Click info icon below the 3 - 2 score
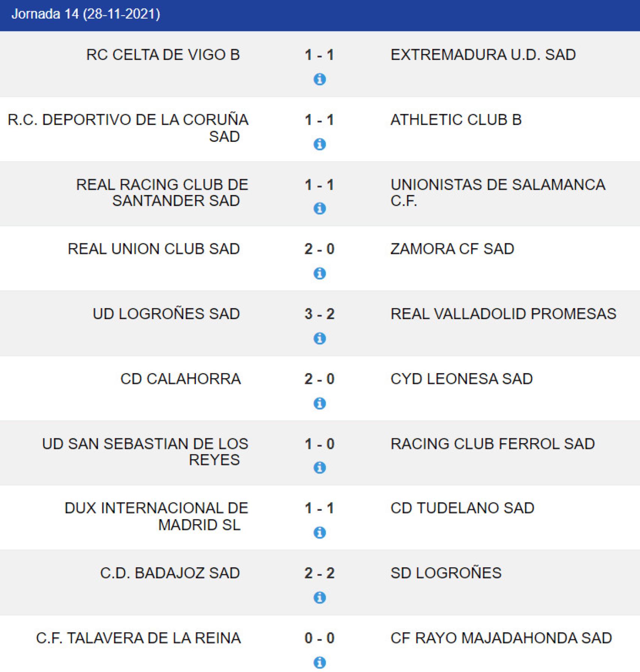Image resolution: width=640 pixels, height=672 pixels. click(319, 338)
